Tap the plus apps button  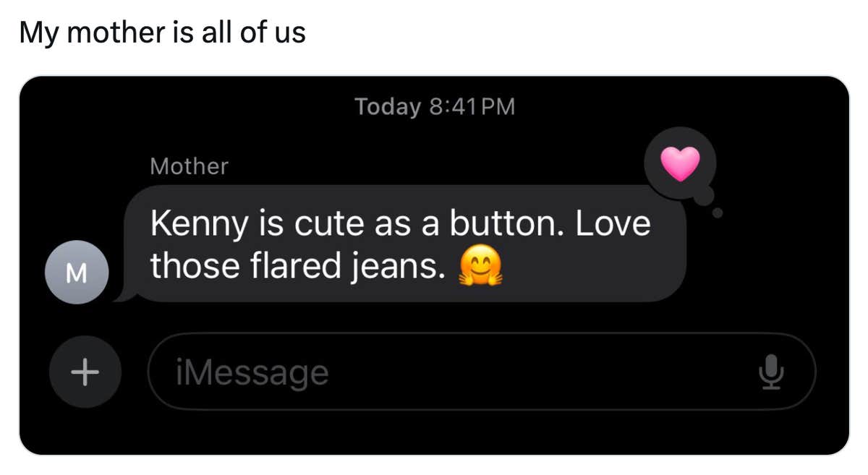point(85,372)
